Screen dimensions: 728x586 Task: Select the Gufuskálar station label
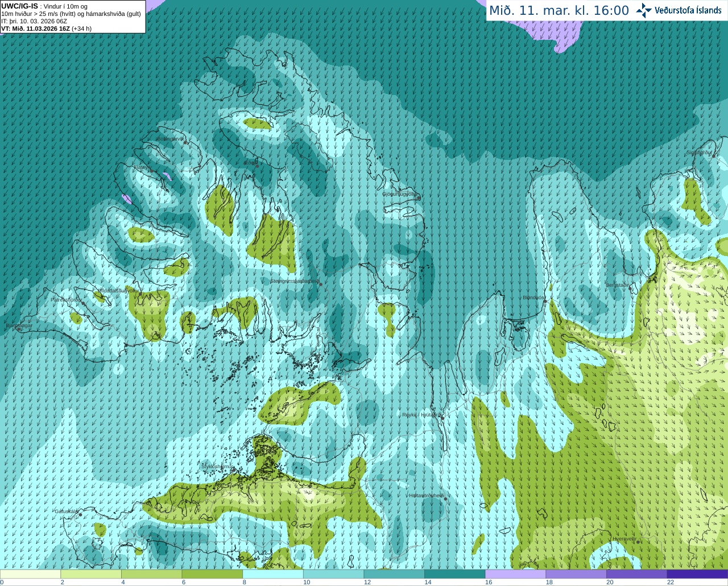point(66,511)
